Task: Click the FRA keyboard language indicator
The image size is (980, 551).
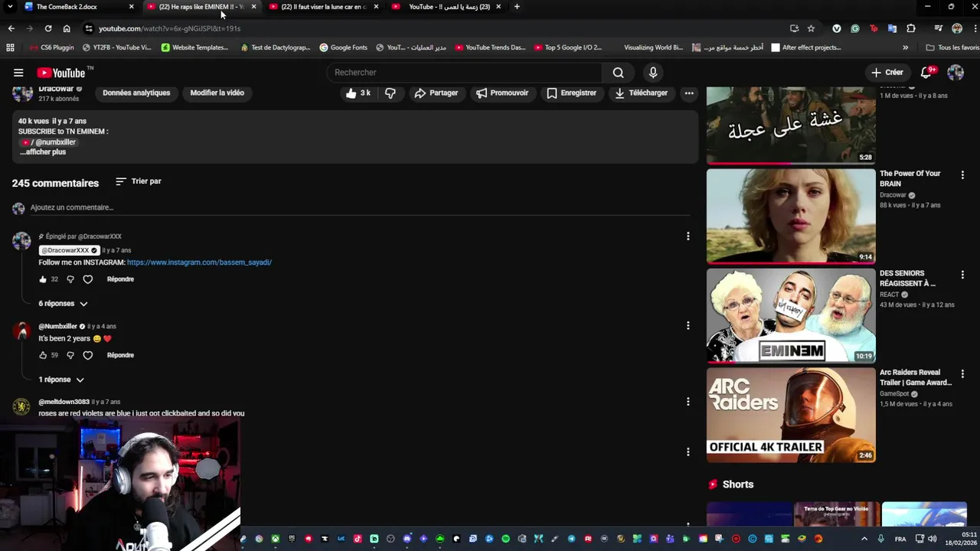Action: 900,539
